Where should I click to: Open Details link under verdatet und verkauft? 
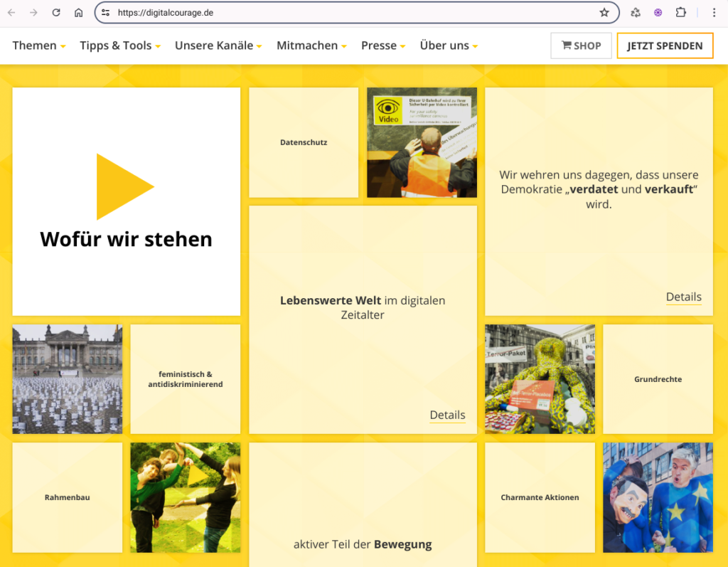pos(683,297)
